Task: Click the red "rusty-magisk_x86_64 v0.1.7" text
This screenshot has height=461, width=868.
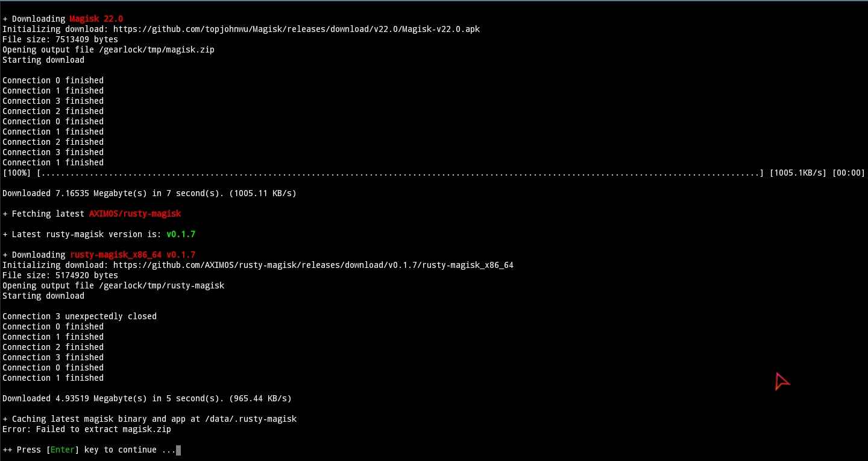Action: pos(133,255)
